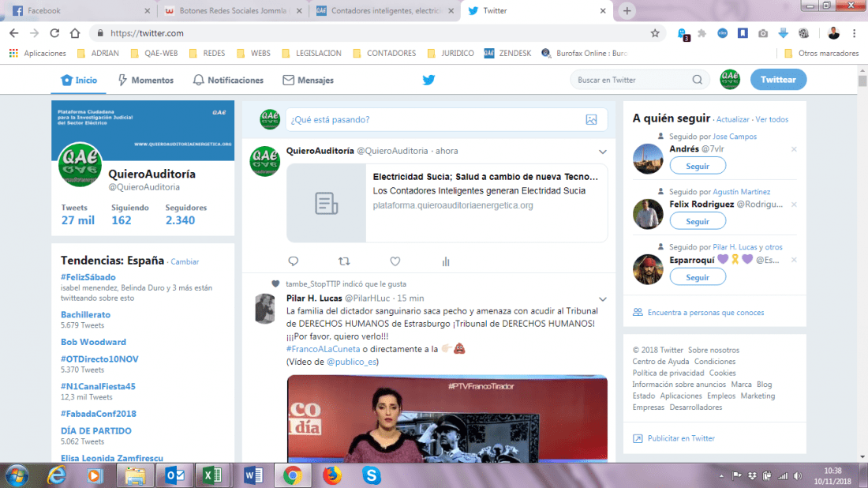Viewport: 868px width, 488px height.
Task: Play the video thumbnail in Pilar's tweet
Action: point(447,419)
